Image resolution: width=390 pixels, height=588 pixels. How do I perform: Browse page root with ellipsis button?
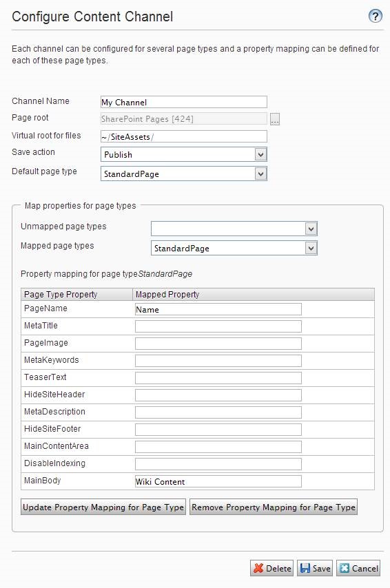click(275, 119)
